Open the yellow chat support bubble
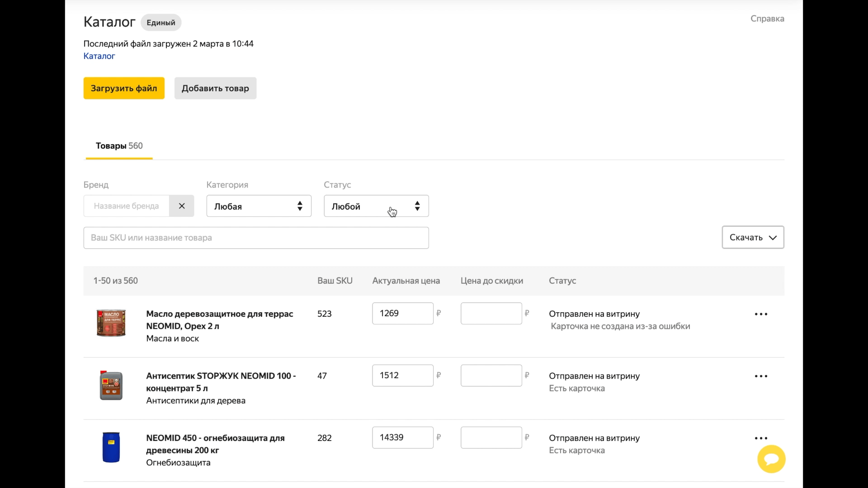 pyautogui.click(x=771, y=459)
